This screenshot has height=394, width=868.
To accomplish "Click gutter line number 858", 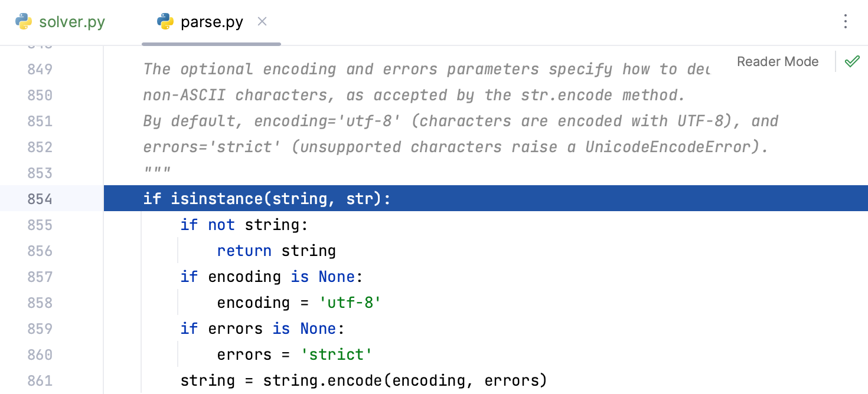I will tap(40, 303).
